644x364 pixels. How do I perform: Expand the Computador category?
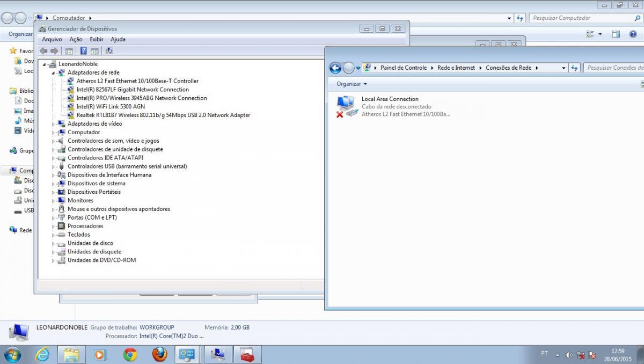tap(53, 133)
